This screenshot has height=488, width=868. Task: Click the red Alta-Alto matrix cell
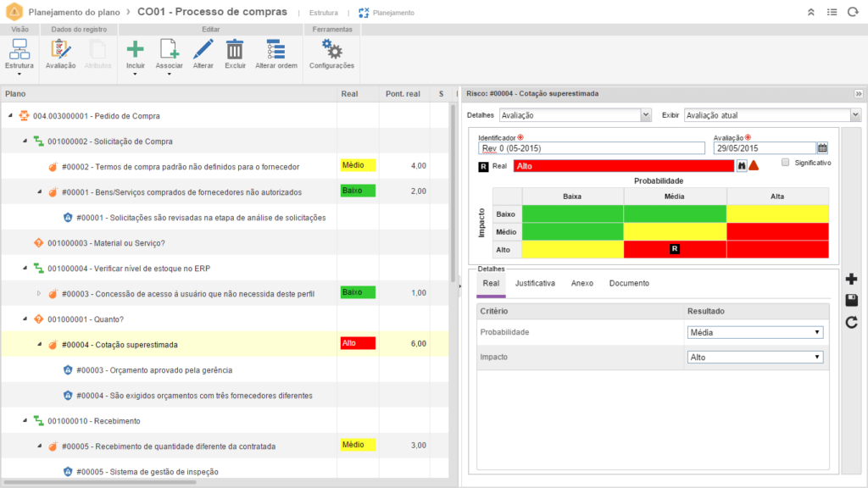776,249
